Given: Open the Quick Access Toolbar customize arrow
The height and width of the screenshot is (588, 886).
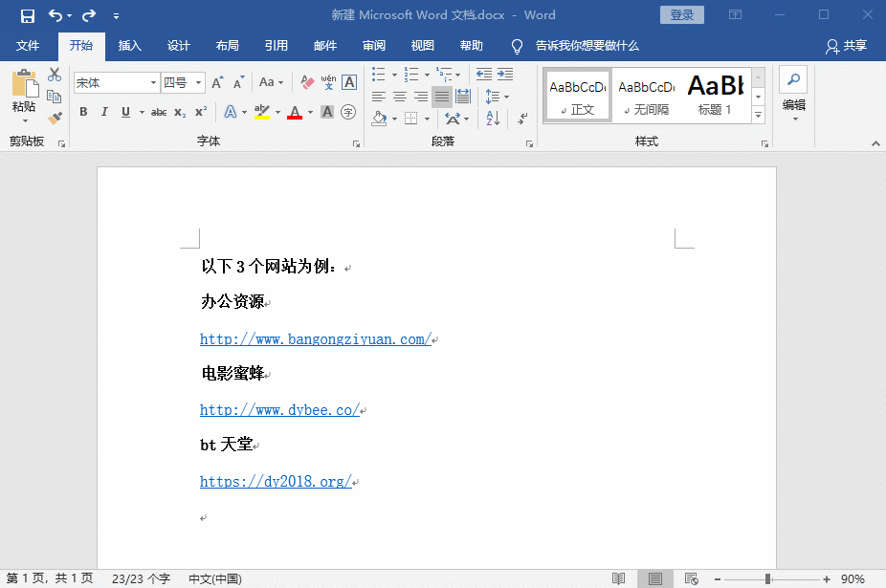Looking at the screenshot, I should [x=116, y=16].
